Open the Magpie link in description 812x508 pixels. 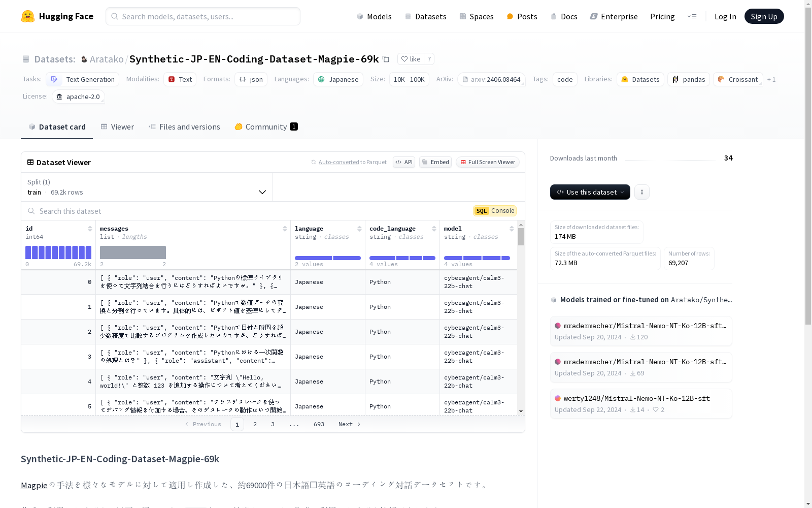click(34, 485)
